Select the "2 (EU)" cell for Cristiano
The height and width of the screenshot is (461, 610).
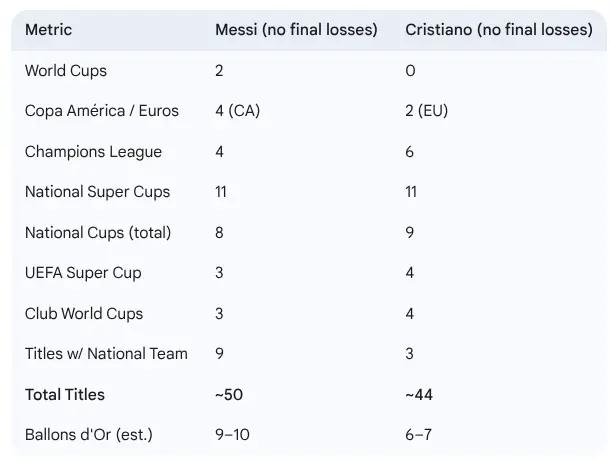(x=427, y=111)
